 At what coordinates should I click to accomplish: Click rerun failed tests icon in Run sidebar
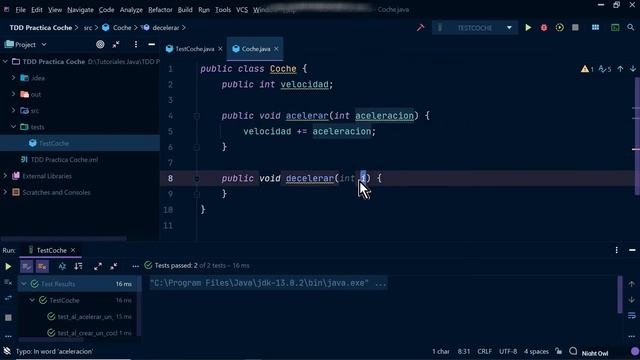[8, 282]
